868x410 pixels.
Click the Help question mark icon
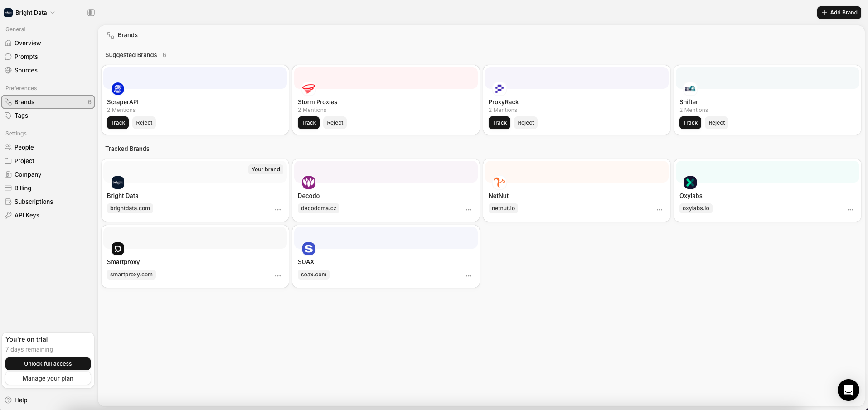coord(8,400)
